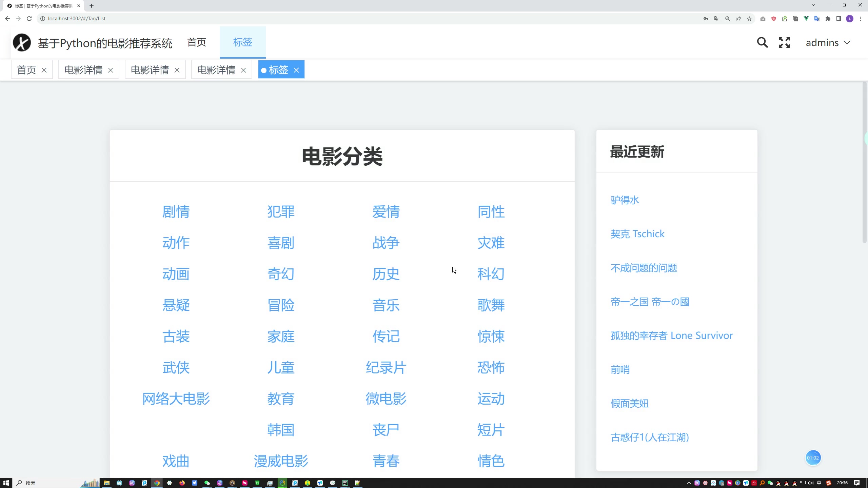Open the 纪录片 category

pos(386,368)
